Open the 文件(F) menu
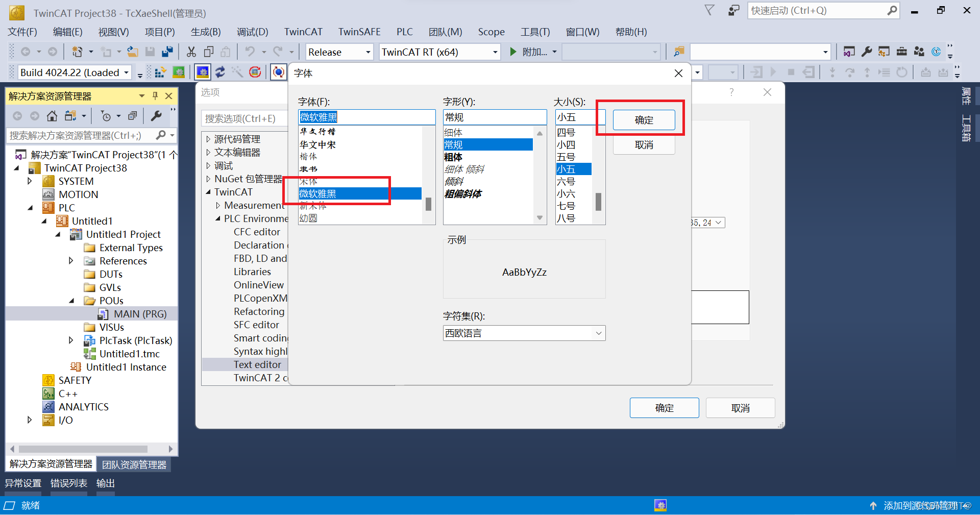This screenshot has height=515, width=980. (22, 32)
